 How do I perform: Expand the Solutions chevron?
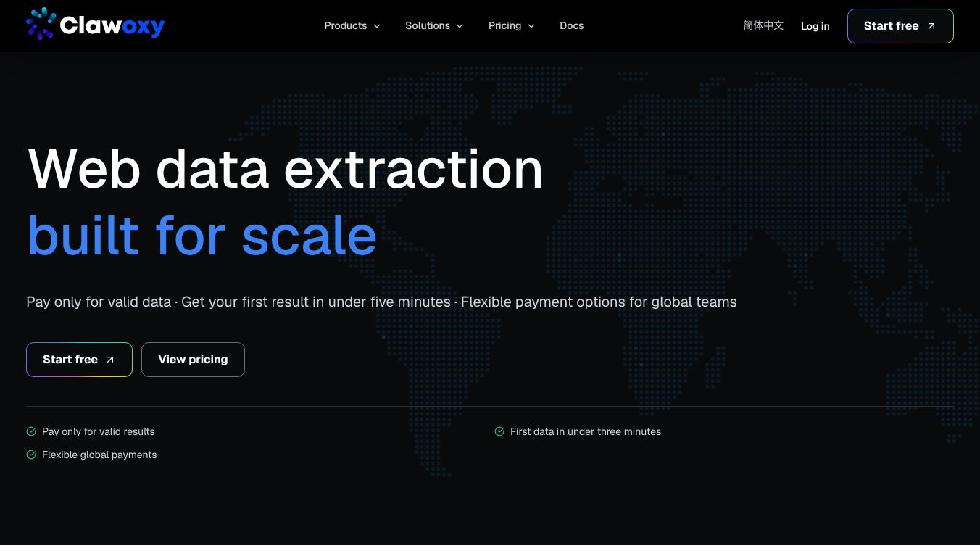pyautogui.click(x=460, y=26)
